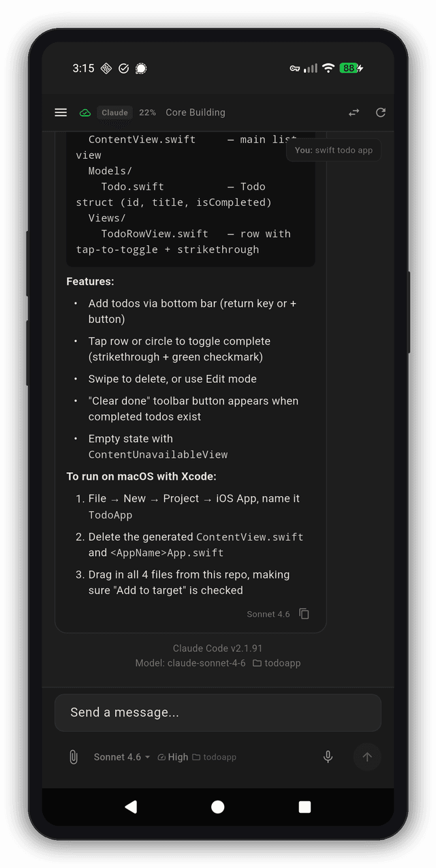The height and width of the screenshot is (868, 436).
Task: Select the Claude badge in the header
Action: 114,112
